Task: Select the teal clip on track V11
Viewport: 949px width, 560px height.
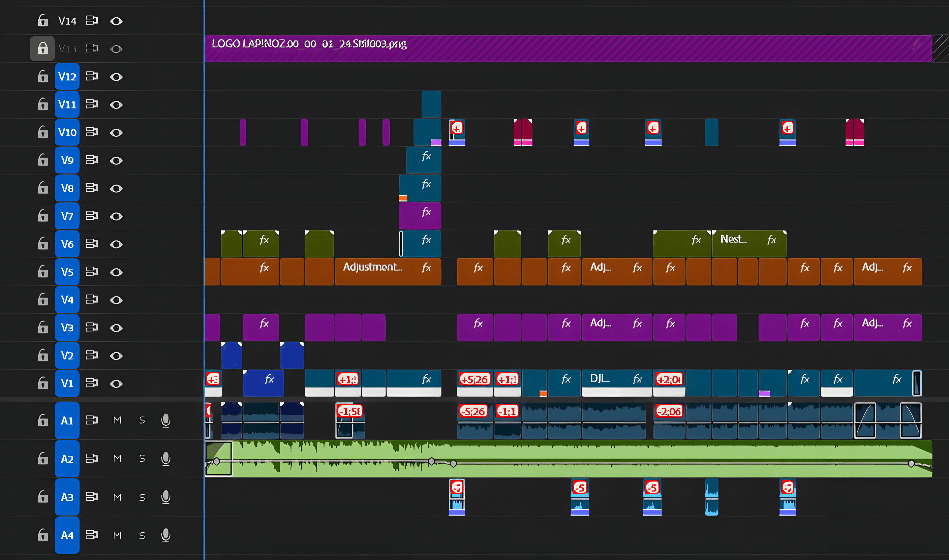Action: [431, 104]
